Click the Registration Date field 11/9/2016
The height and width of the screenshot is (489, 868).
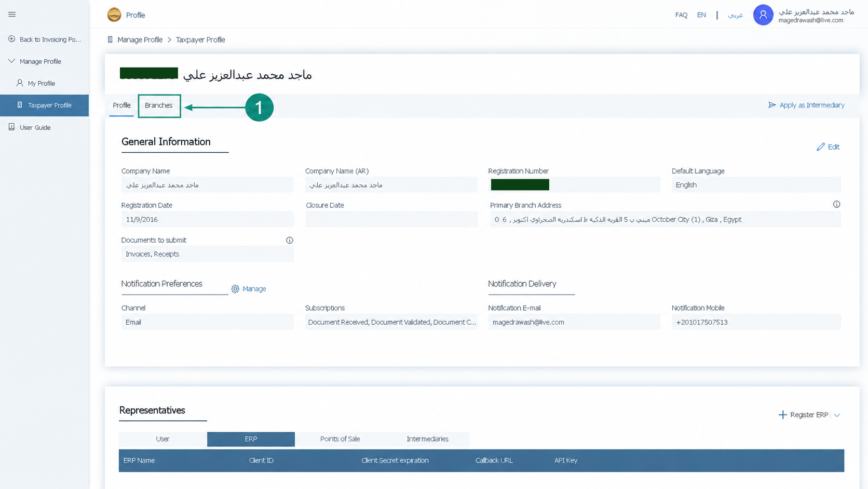coord(208,219)
